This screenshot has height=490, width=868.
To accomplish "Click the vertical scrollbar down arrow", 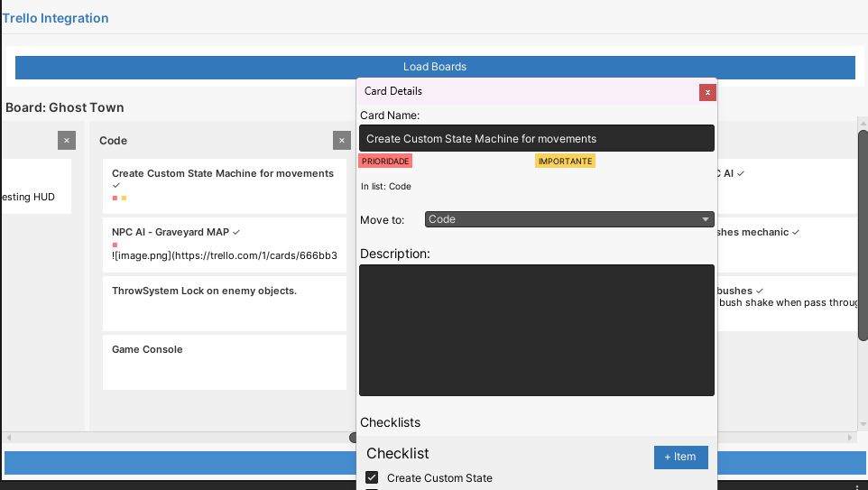I will coord(863,425).
